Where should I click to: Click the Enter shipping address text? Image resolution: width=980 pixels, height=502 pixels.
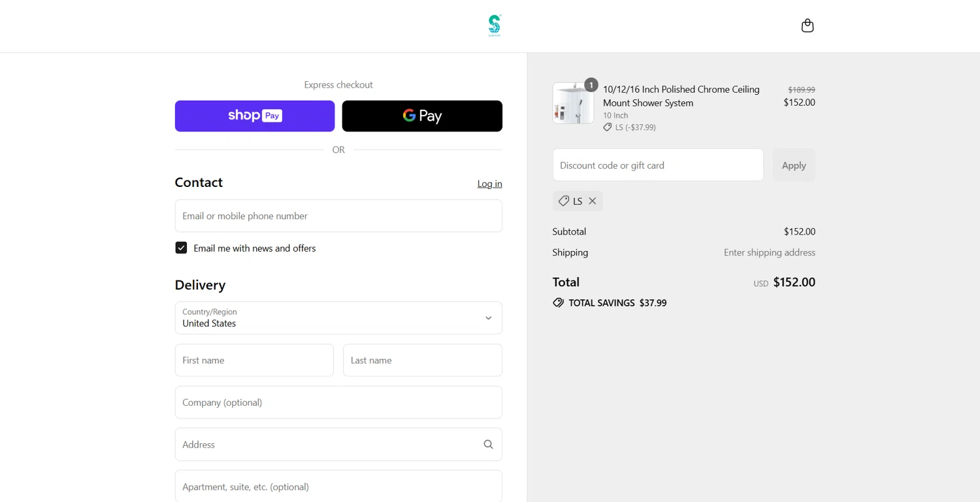770,252
